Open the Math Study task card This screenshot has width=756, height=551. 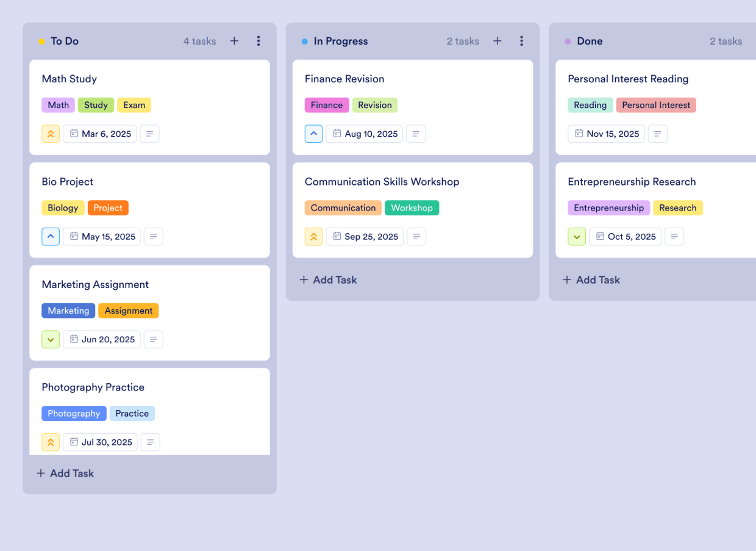tap(69, 79)
